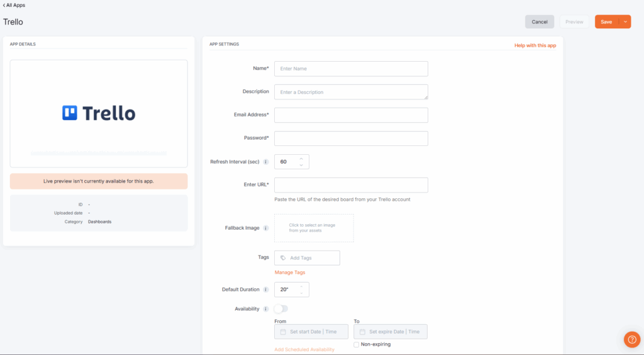Click the Name input field

click(351, 69)
